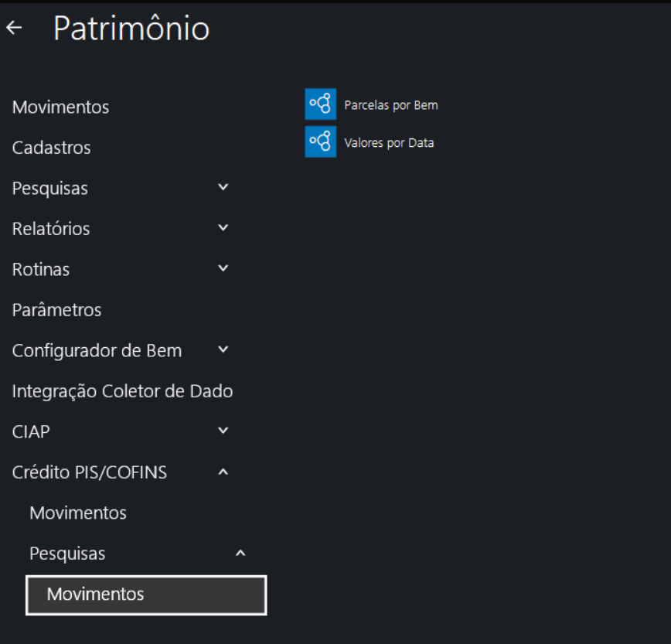Click the back arrow beside Patrimônio

[x=14, y=28]
